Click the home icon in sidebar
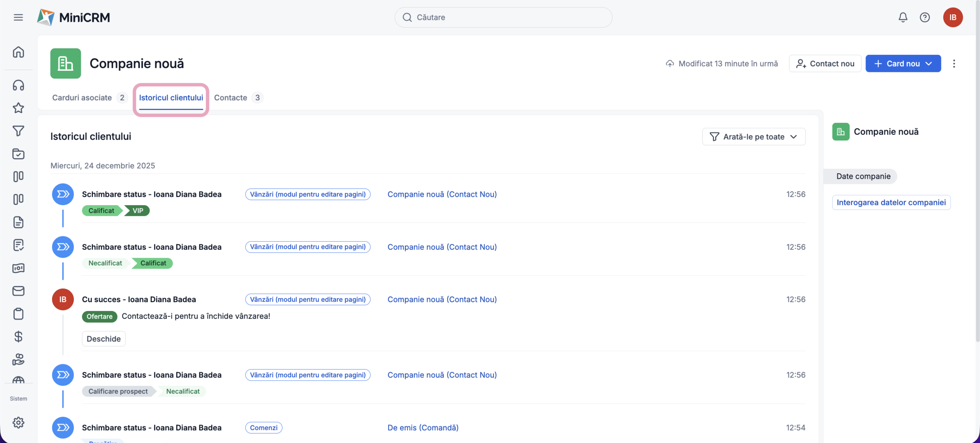This screenshot has width=980, height=443. point(18,52)
